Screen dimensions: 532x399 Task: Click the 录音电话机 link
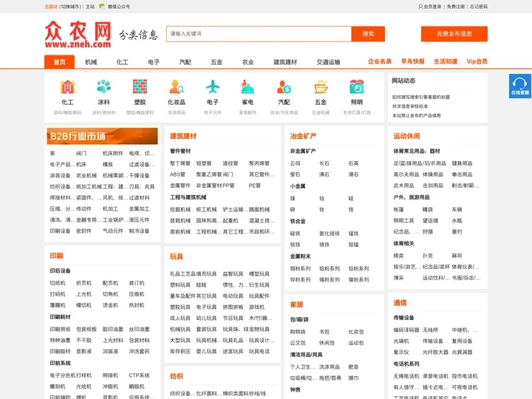click(435, 376)
